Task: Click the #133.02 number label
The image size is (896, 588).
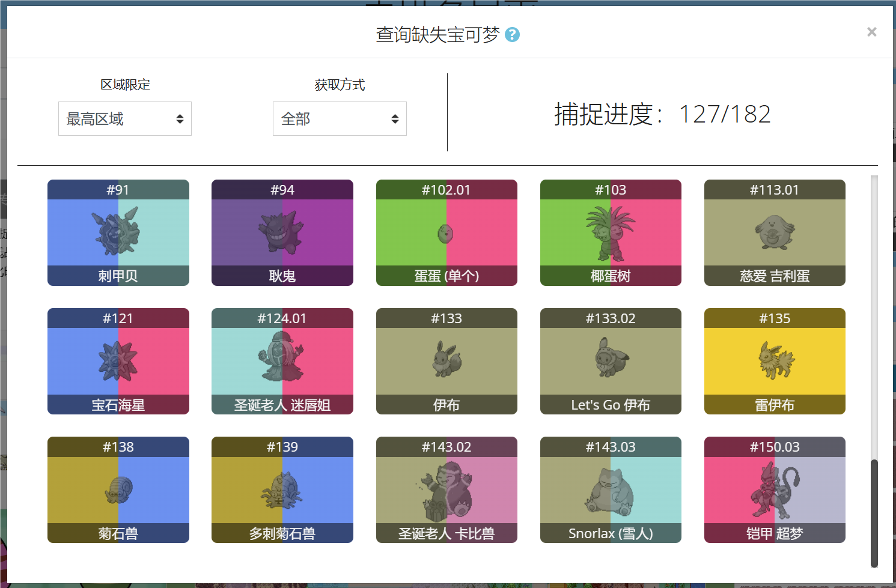Action: pos(611,318)
